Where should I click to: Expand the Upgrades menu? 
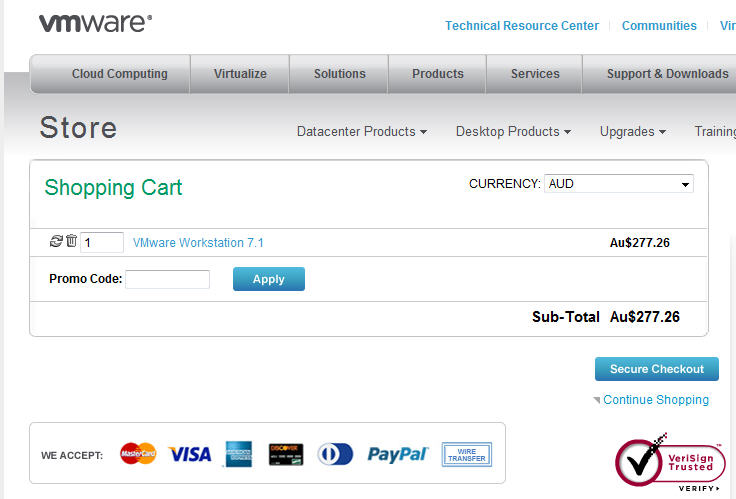coord(633,131)
